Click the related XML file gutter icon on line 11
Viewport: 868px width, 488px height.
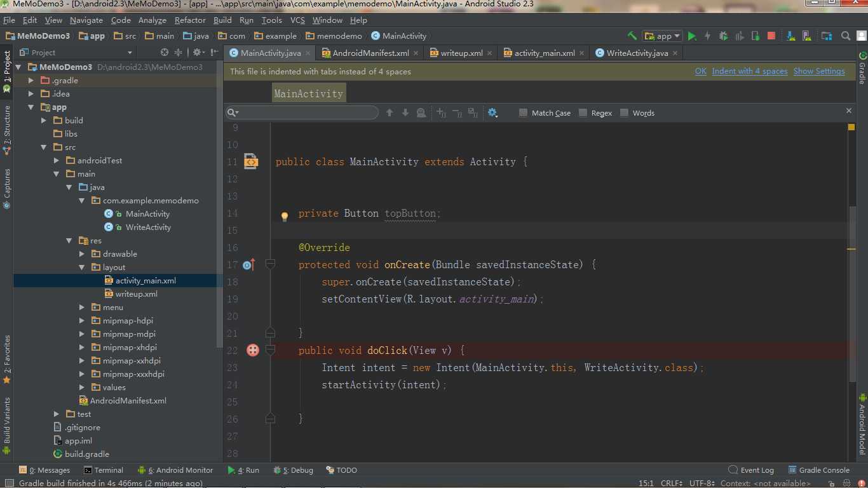[251, 161]
